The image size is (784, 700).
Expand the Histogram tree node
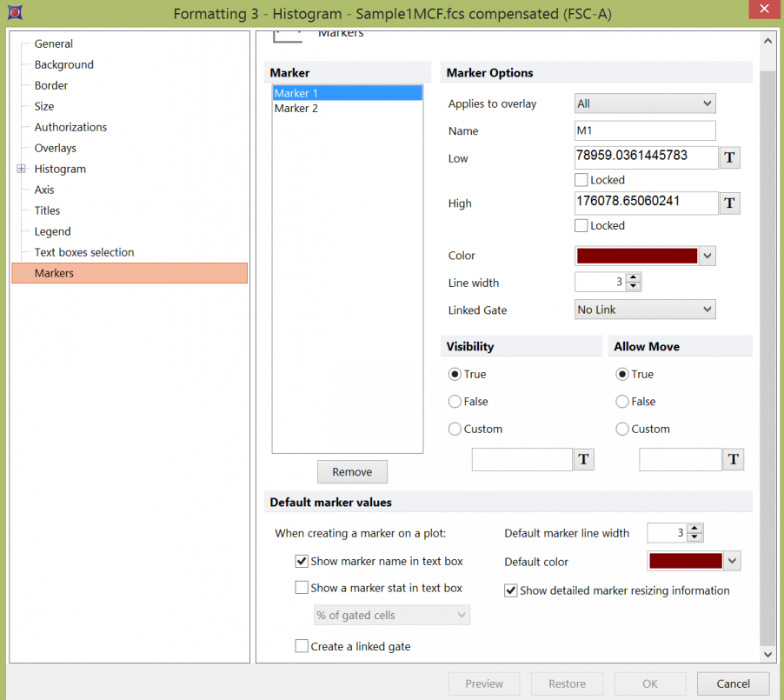(22, 169)
